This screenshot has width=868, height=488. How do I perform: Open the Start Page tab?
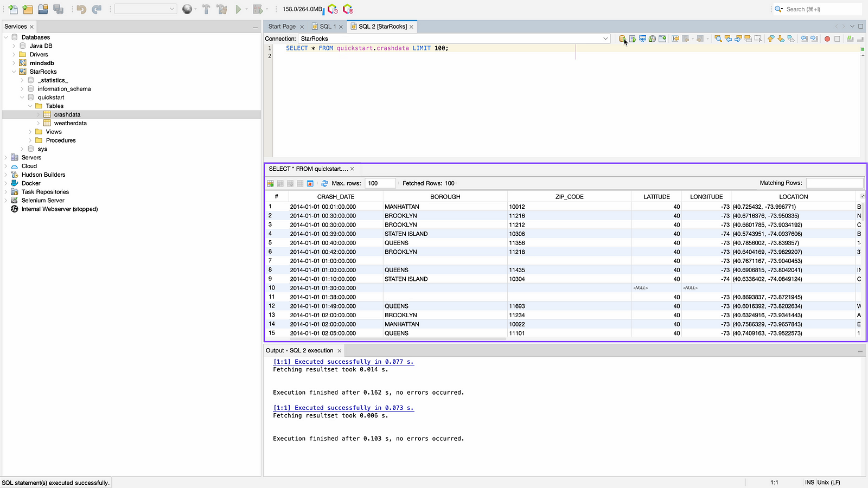point(282,27)
